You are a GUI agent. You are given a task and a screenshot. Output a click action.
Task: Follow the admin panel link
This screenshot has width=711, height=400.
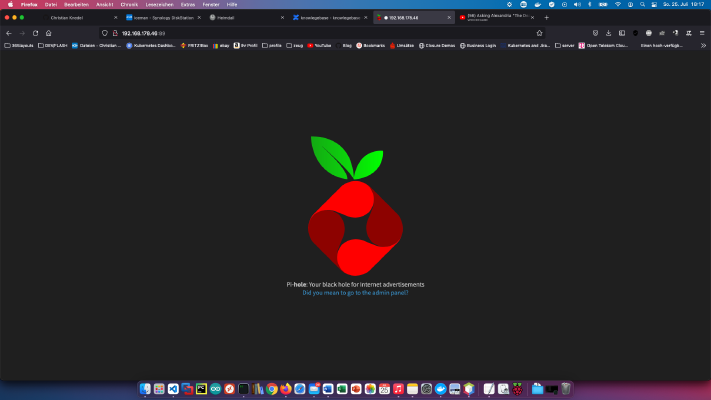pos(355,293)
